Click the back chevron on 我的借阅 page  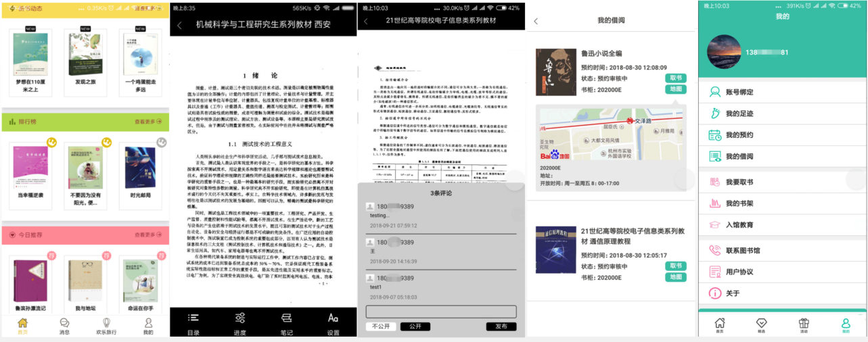tap(536, 21)
